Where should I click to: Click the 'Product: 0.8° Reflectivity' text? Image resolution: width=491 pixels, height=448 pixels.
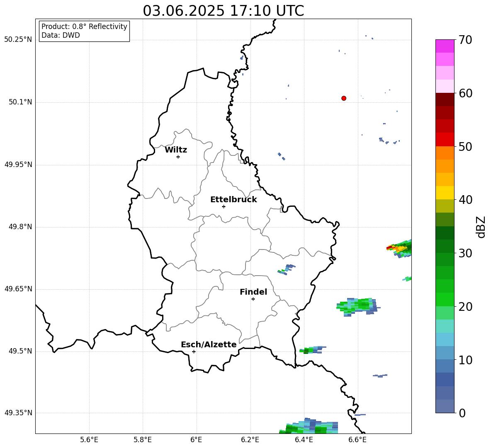pos(84,26)
